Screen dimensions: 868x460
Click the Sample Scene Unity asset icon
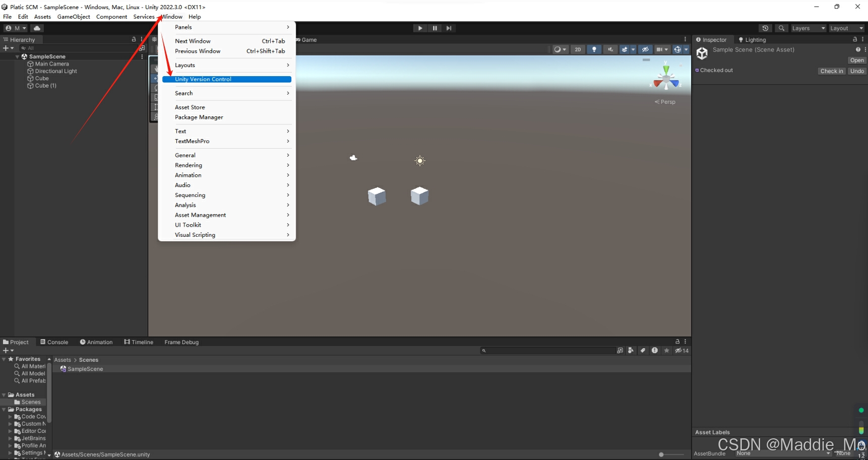[702, 53]
